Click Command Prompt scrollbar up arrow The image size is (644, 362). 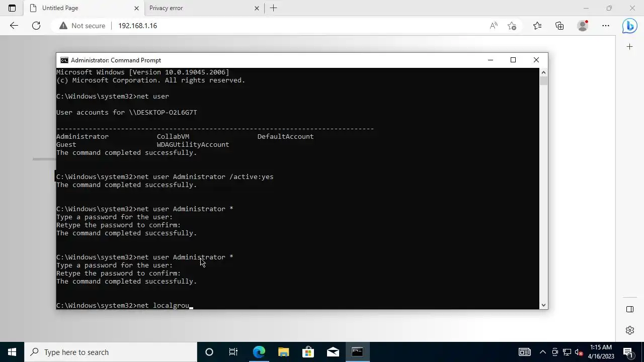click(x=543, y=72)
